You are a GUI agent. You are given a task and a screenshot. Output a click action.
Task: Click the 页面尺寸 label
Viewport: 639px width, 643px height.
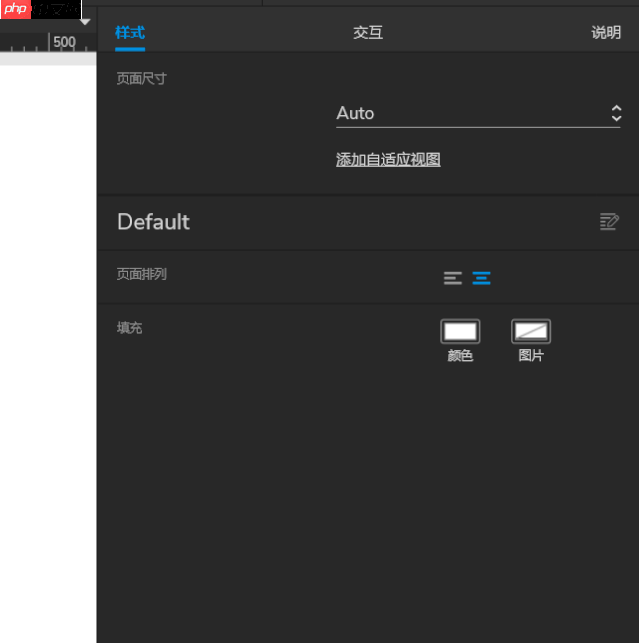(141, 79)
